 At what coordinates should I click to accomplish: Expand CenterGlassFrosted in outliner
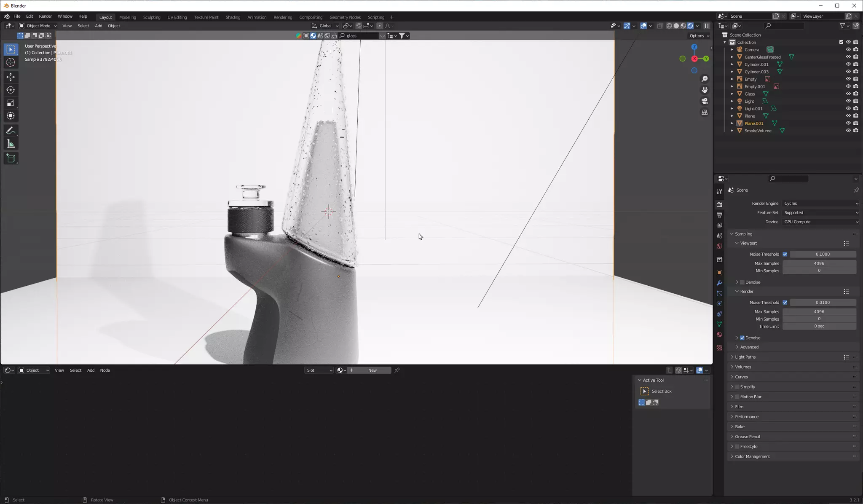coord(732,57)
